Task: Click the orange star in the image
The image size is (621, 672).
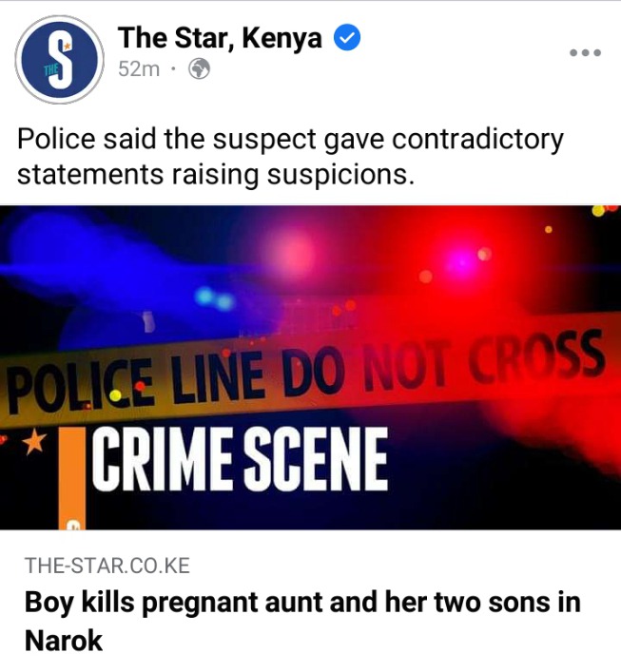Action: click(x=34, y=441)
